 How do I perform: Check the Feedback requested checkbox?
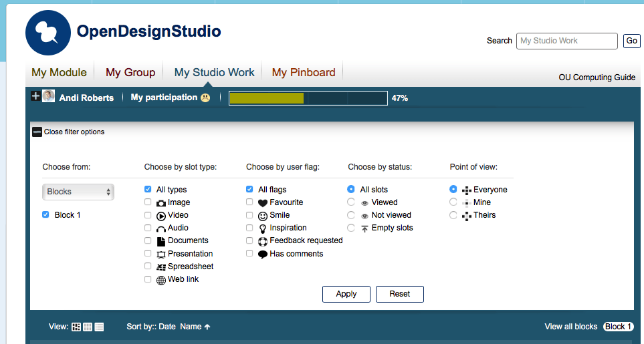tap(249, 240)
